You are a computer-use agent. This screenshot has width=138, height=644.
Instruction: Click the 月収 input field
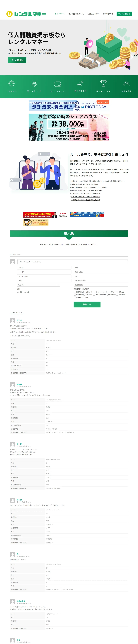click(x=101, y=276)
